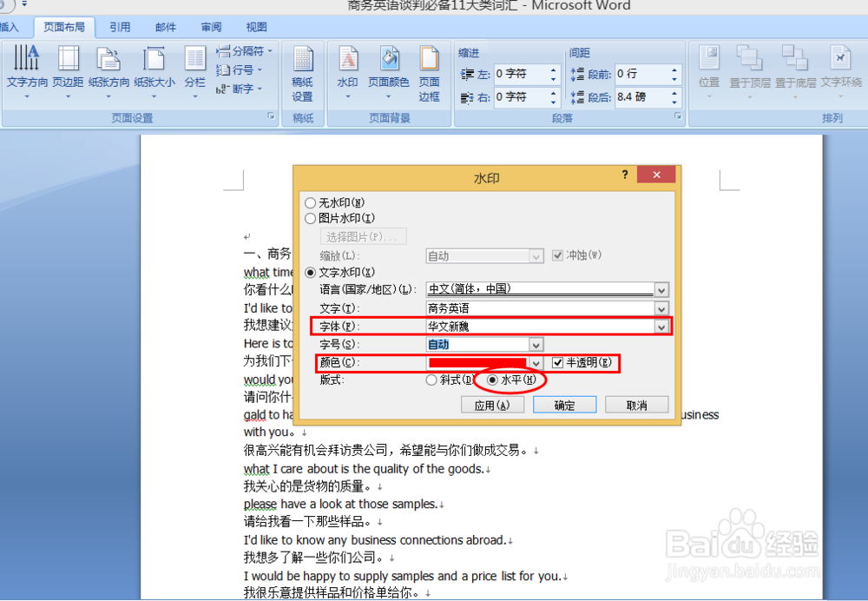Image resolution: width=868 pixels, height=601 pixels.
Task: Toggle the 冲蚀 washout checkbox
Action: tap(557, 255)
